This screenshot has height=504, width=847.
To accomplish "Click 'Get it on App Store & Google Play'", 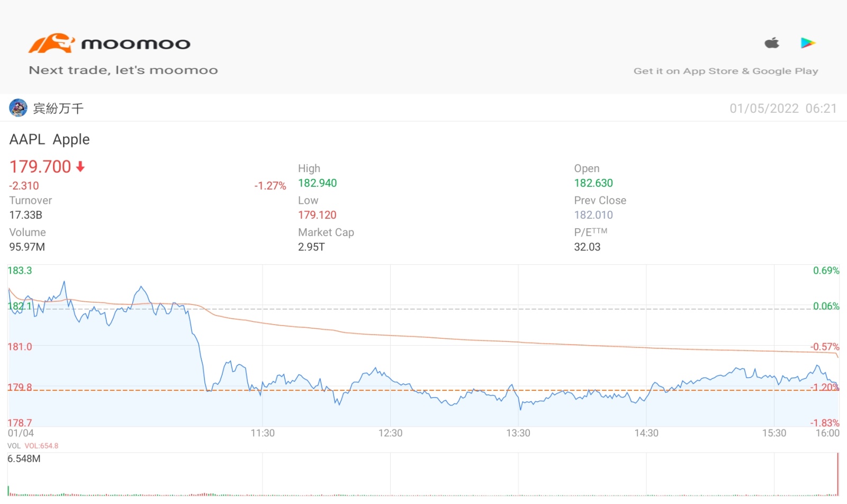I will pyautogui.click(x=726, y=71).
